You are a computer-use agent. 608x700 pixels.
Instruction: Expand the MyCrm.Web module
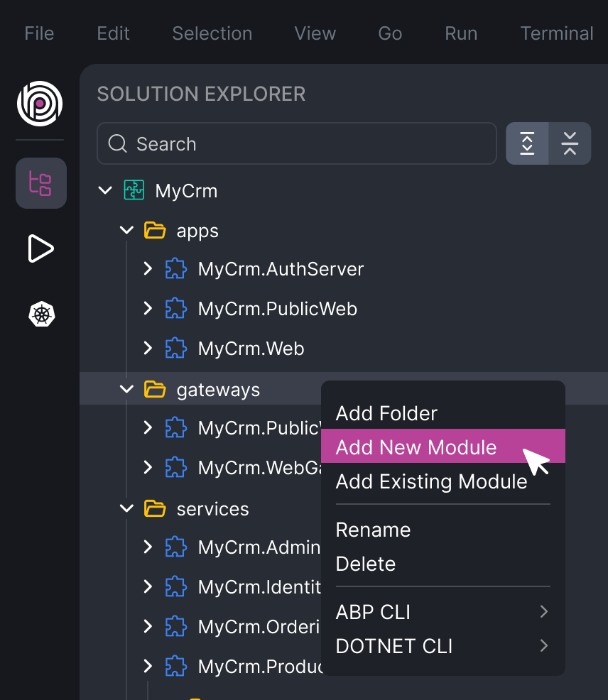(148, 348)
